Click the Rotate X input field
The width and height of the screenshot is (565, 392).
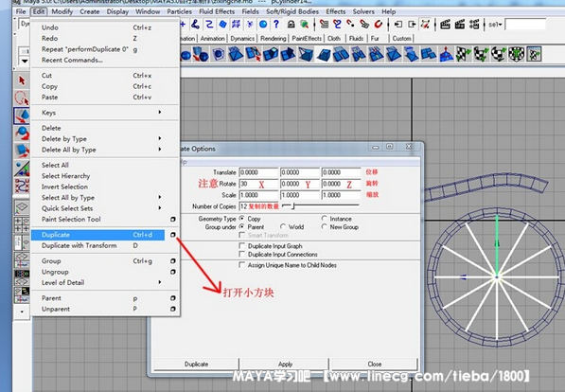259,184
